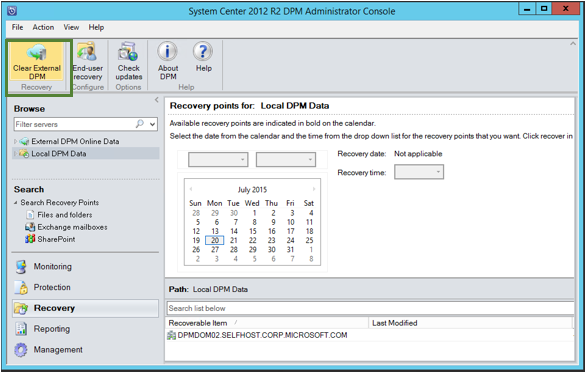Click in the Search list below field
This screenshot has width=587, height=376.
pos(370,308)
